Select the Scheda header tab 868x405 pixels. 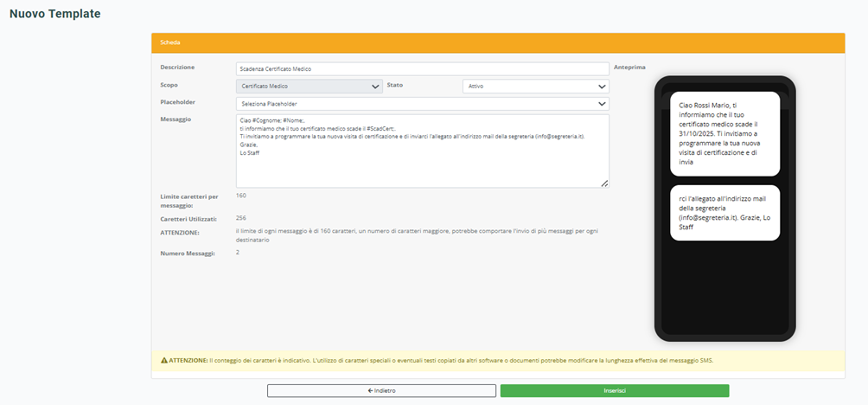pyautogui.click(x=170, y=42)
